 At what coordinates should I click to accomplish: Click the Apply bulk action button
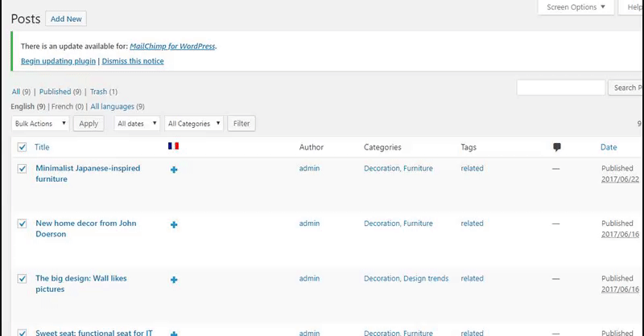[x=89, y=124]
